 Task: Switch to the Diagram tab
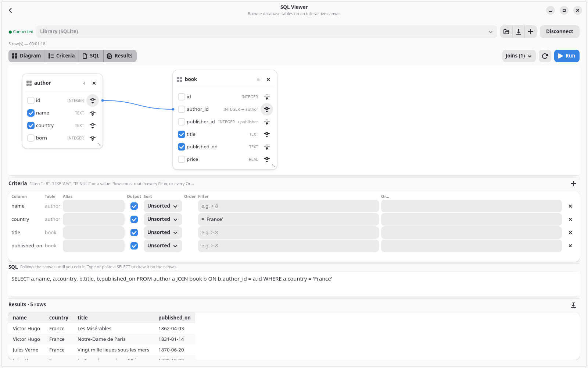tap(26, 56)
